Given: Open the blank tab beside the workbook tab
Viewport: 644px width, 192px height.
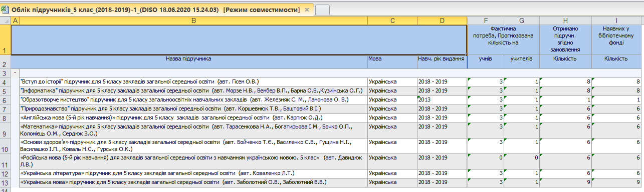Looking at the screenshot, I should point(322,10).
